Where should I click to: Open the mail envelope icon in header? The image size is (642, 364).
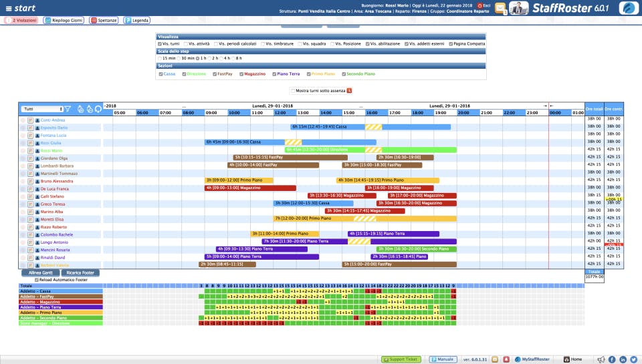point(500,8)
